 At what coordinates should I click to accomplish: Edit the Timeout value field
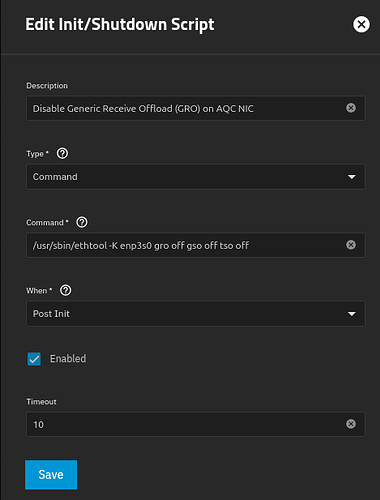pyautogui.click(x=196, y=424)
